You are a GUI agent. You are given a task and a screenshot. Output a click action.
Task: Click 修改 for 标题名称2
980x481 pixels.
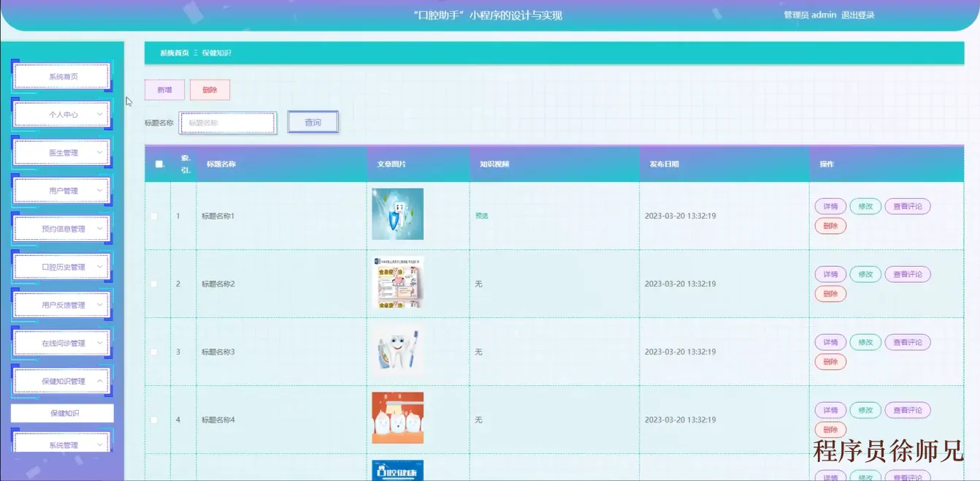865,274
